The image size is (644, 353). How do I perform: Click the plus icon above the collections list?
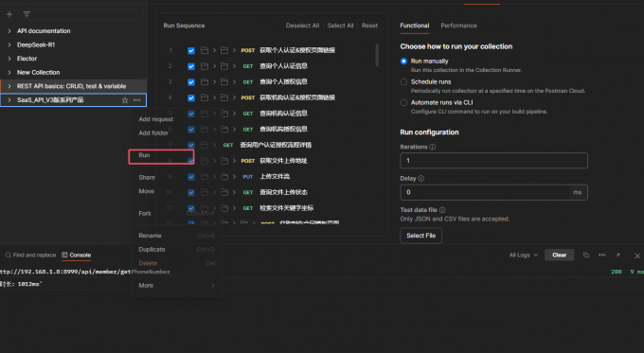tap(9, 15)
